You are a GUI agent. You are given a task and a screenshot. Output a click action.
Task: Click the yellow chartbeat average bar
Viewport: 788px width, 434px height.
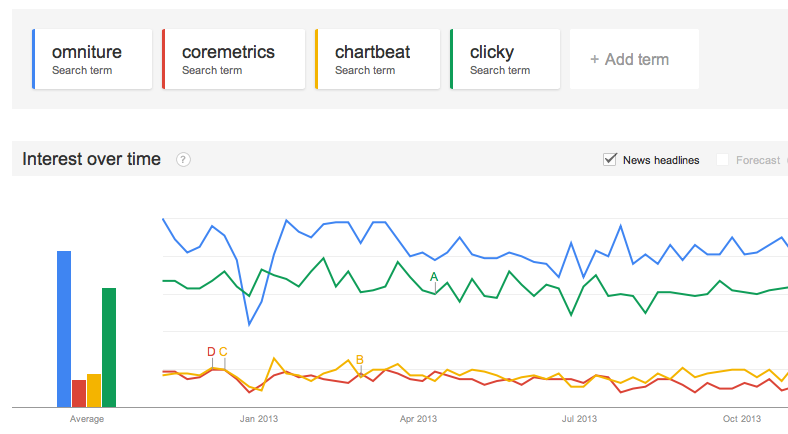(94, 390)
